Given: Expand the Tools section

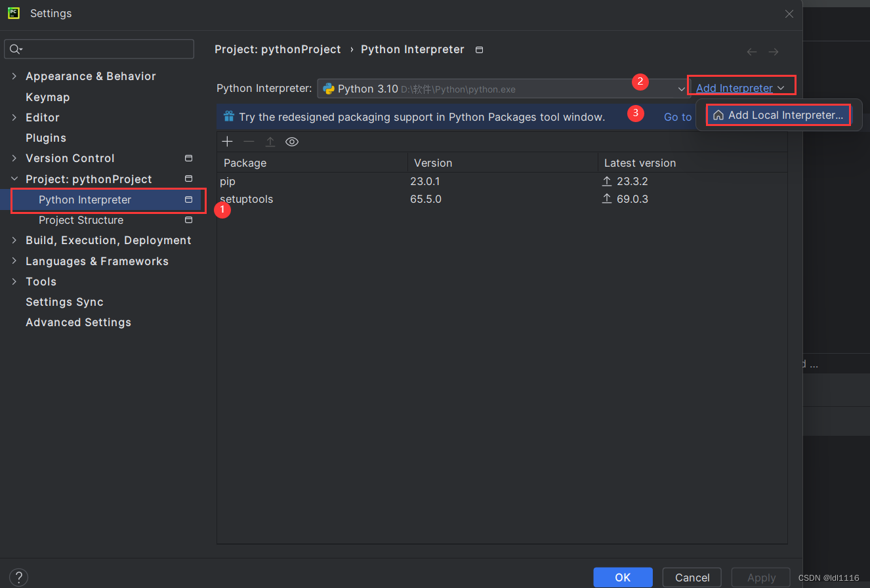Looking at the screenshot, I should pos(14,282).
